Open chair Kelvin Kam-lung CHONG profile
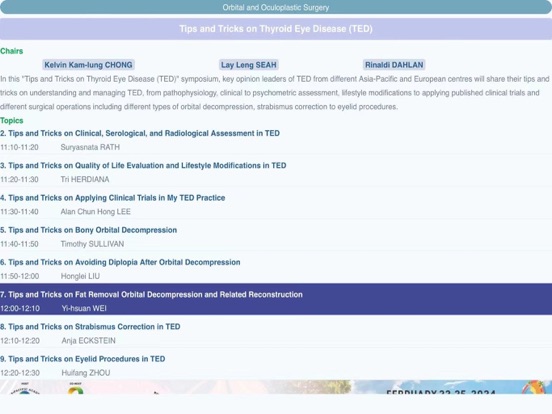Viewport: 552px width, 414px height. click(88, 65)
